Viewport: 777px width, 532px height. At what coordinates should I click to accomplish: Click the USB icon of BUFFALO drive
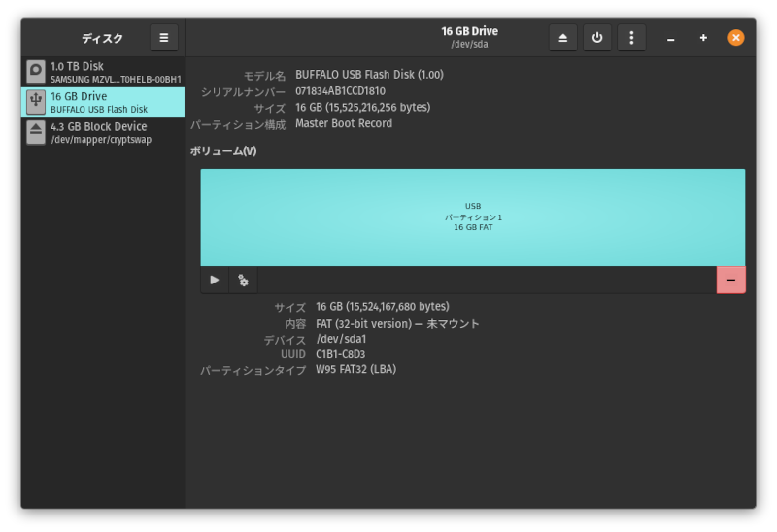coord(36,102)
